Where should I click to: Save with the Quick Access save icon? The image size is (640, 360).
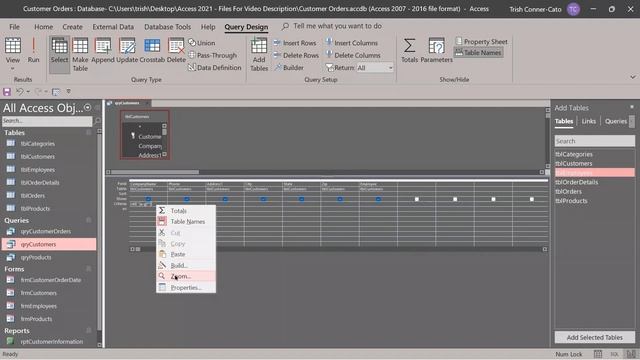tap(7, 91)
